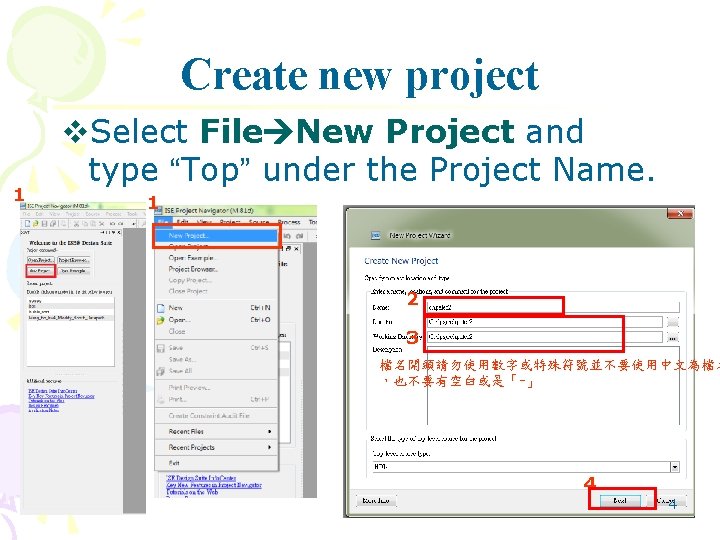The height and width of the screenshot is (540, 720).
Task: Close the docked panel beside File menu
Action: tap(297, 248)
